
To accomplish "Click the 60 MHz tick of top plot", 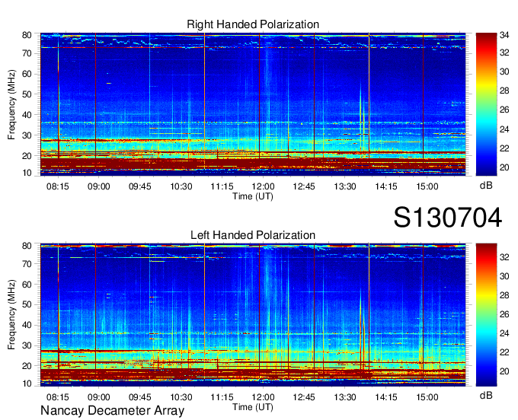I will pyautogui.click(x=27, y=74).
